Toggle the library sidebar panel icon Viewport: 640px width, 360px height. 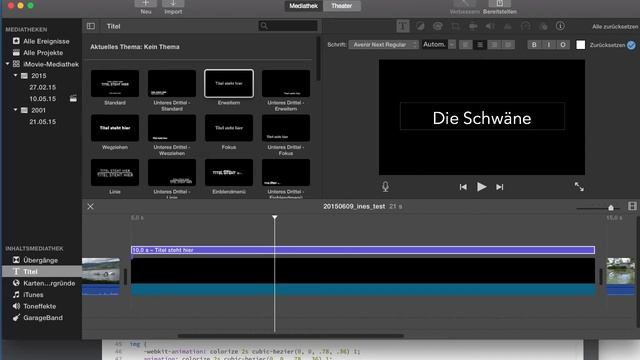(x=91, y=26)
